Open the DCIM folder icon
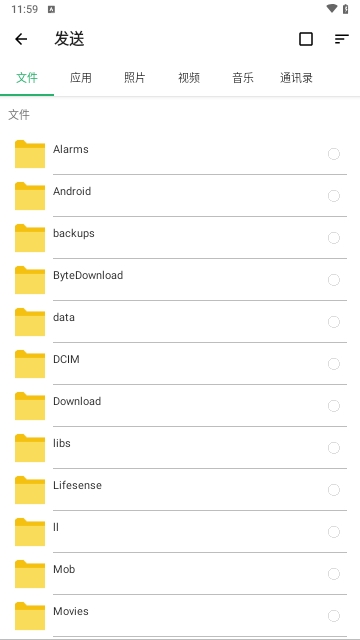This screenshot has height=640, width=360. click(30, 364)
